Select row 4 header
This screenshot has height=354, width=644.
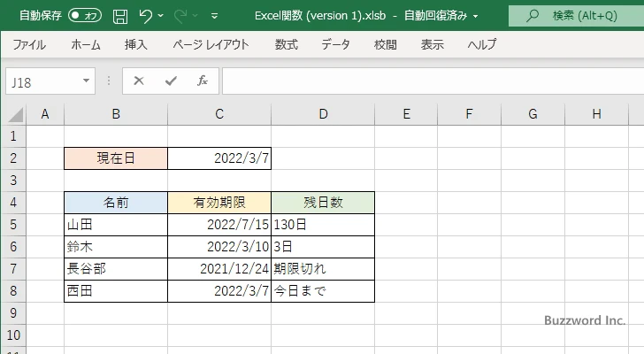(13, 203)
